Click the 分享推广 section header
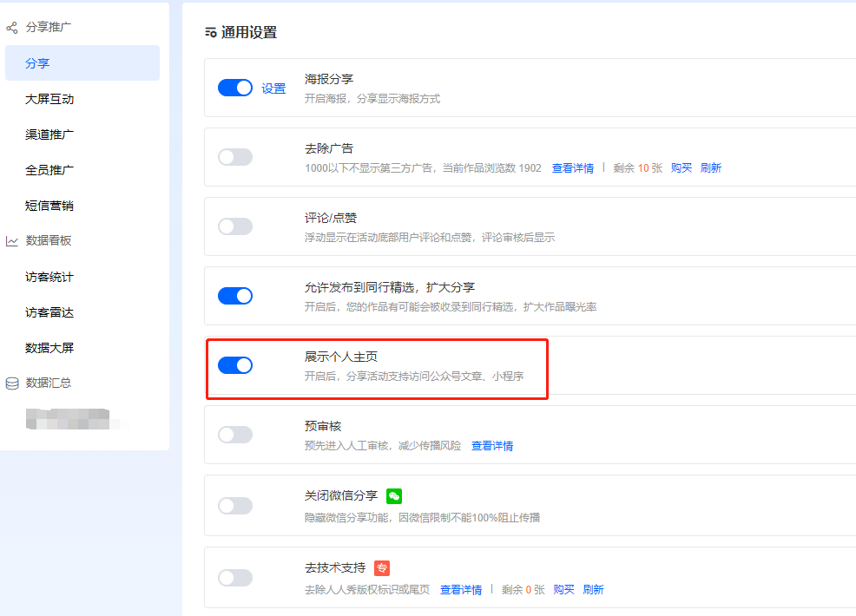The width and height of the screenshot is (856, 616). click(x=49, y=27)
